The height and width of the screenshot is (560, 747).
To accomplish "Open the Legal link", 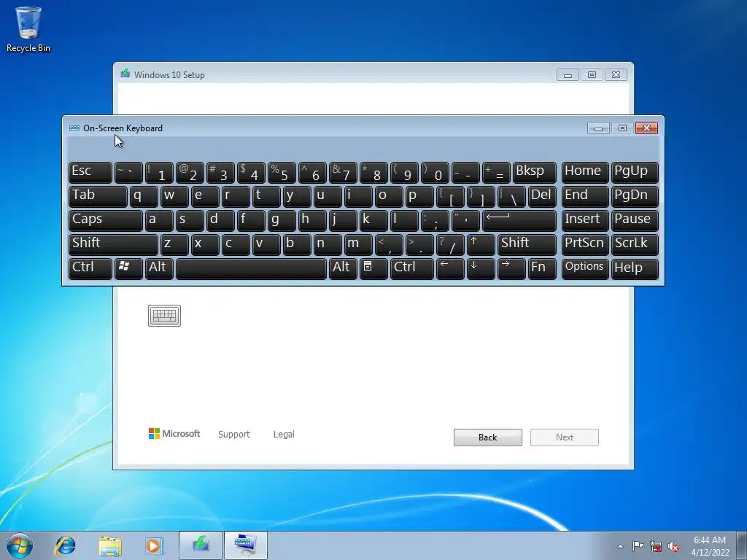I will coord(284,435).
